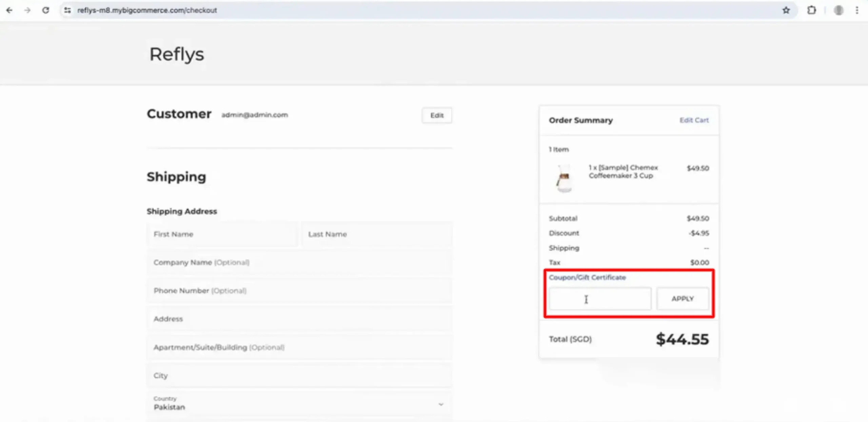Focus the Last Name field
The height and width of the screenshot is (422, 868).
click(x=376, y=234)
